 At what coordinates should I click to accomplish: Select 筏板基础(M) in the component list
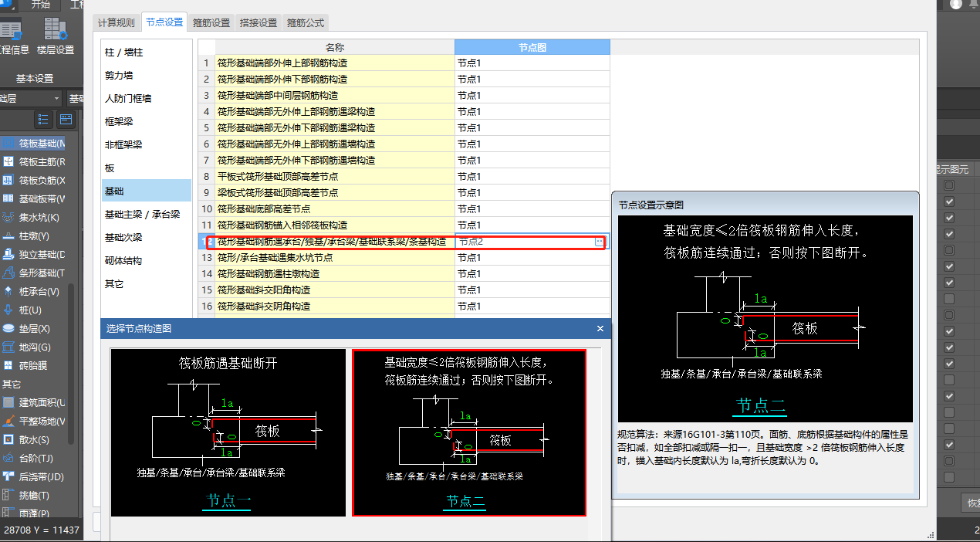(40, 144)
